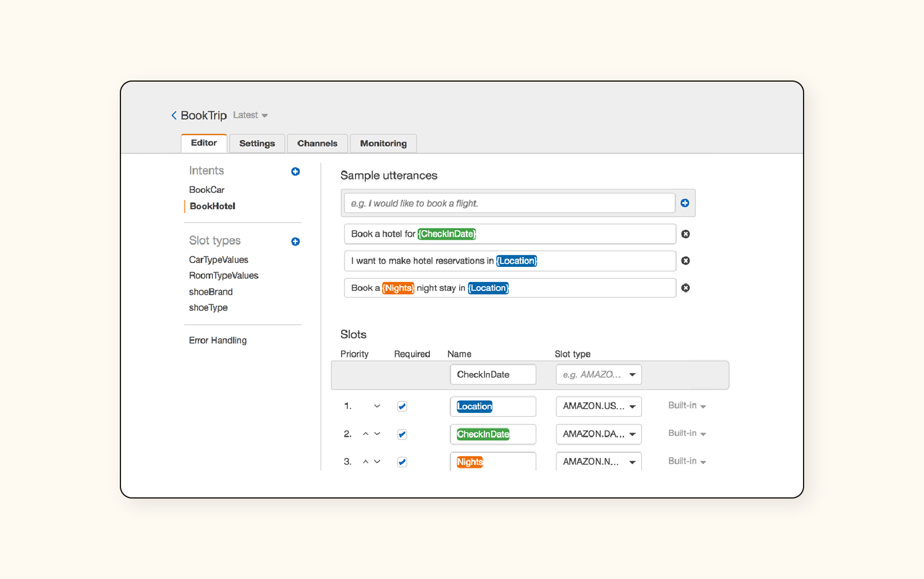
Task: Switch to the Settings tab
Action: click(x=257, y=144)
